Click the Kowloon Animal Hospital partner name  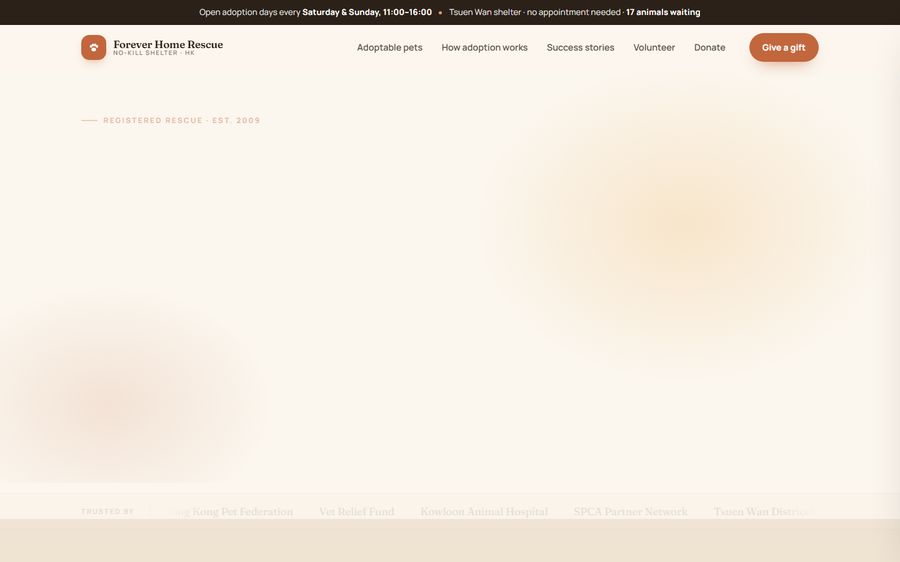coord(484,511)
